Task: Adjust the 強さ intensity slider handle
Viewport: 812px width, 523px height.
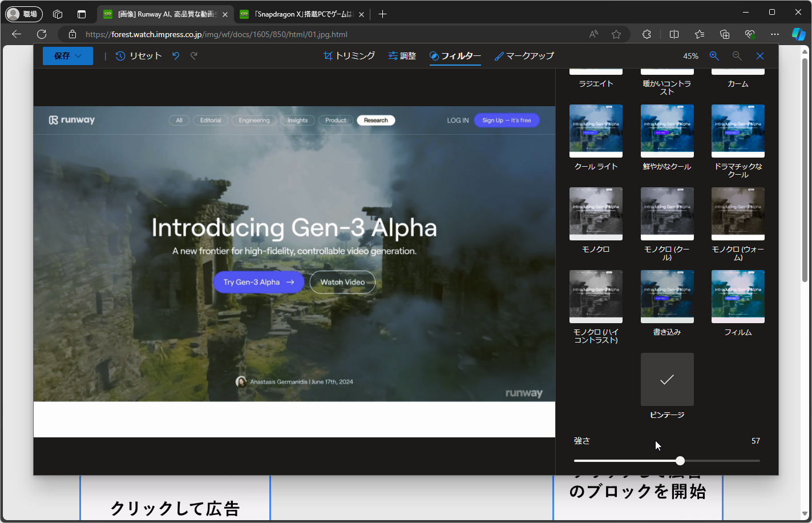Action: 680,461
